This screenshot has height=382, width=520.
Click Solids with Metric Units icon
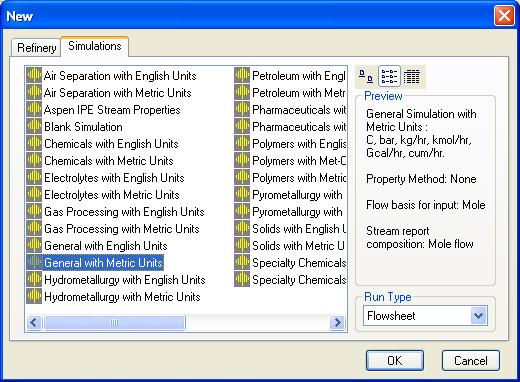tap(242, 245)
